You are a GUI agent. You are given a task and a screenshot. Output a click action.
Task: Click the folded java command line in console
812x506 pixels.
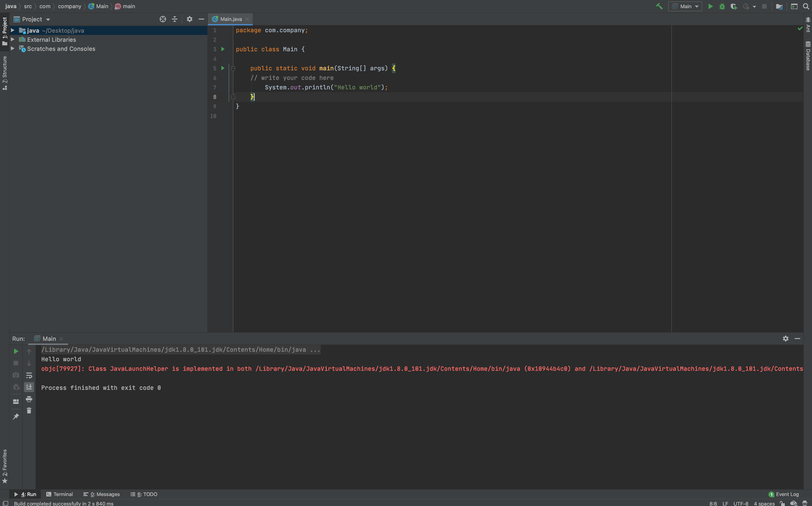click(181, 350)
